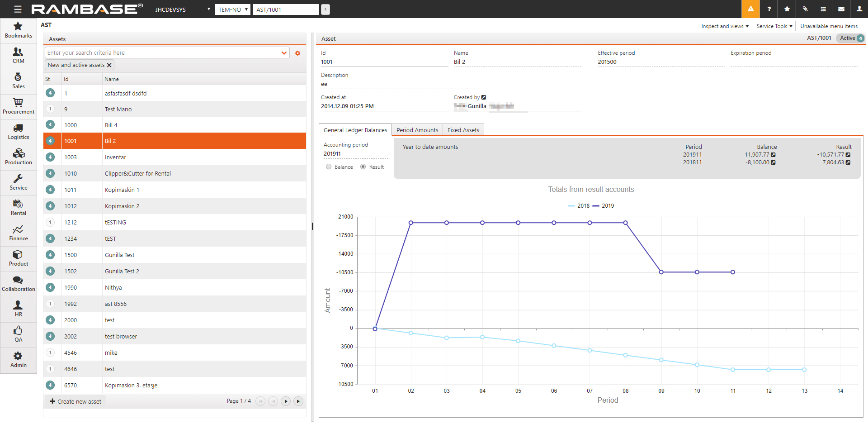This screenshot has width=868, height=424.
Task: Click Create new asset button
Action: (75, 401)
